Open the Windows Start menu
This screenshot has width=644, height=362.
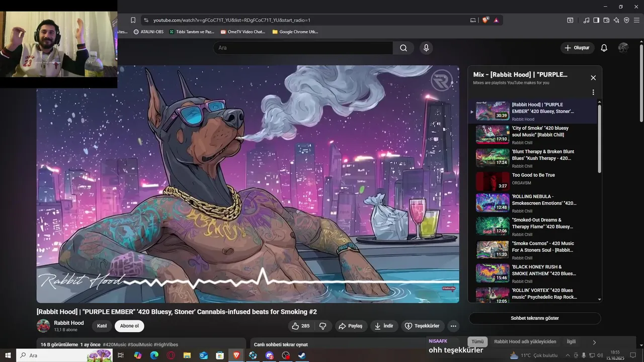(x=8, y=355)
